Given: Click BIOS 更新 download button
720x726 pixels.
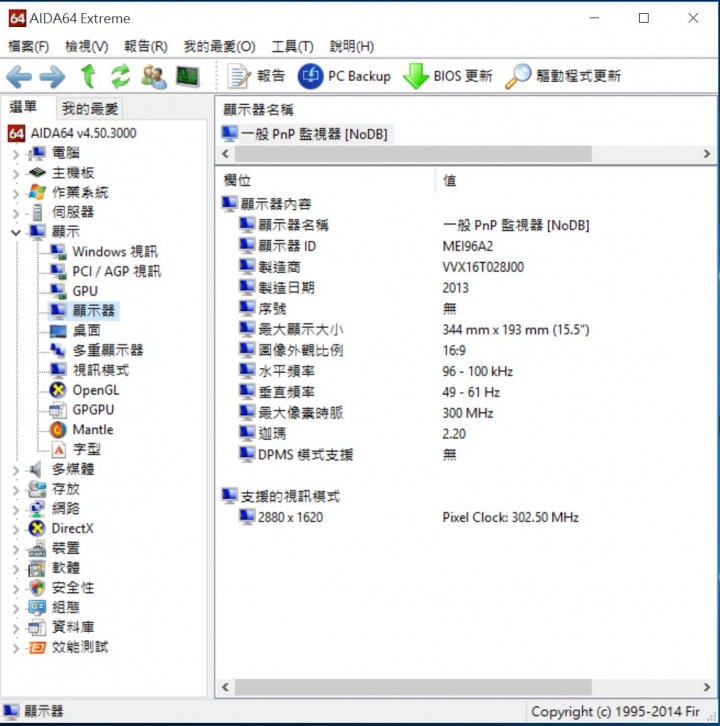Looking at the screenshot, I should pos(448,76).
